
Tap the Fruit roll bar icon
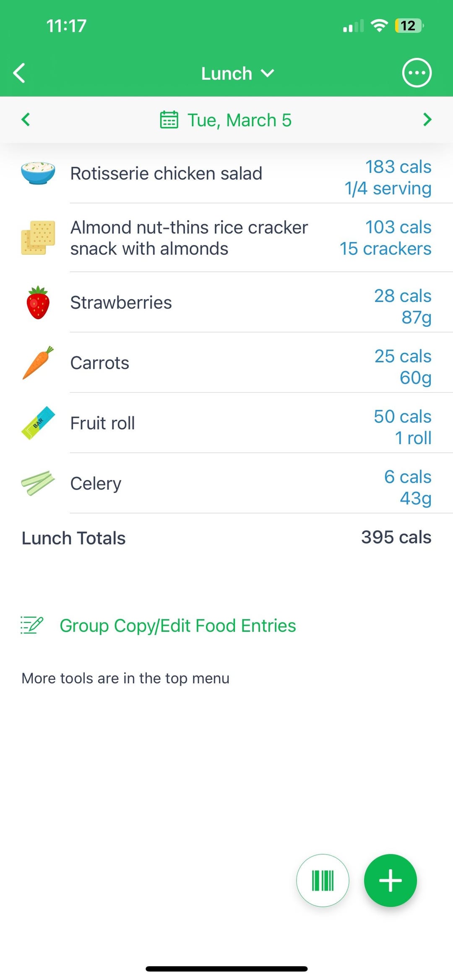pyautogui.click(x=38, y=423)
